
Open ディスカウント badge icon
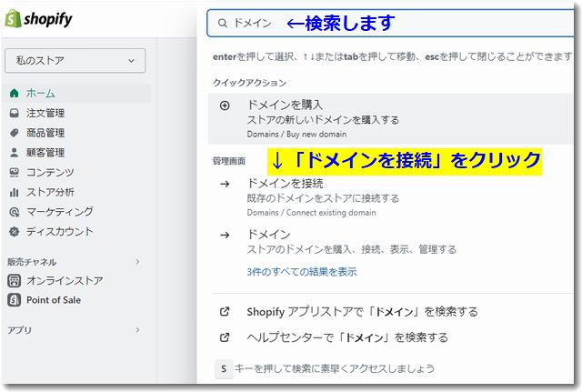click(x=15, y=232)
